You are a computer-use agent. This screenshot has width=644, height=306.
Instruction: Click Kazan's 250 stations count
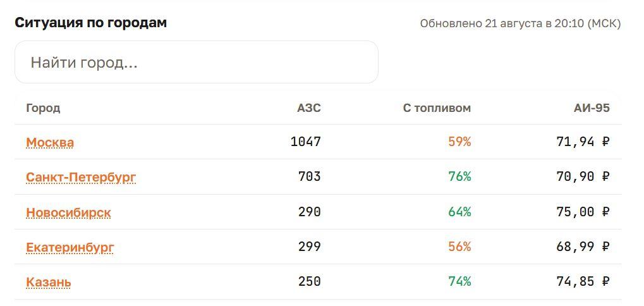tap(310, 281)
